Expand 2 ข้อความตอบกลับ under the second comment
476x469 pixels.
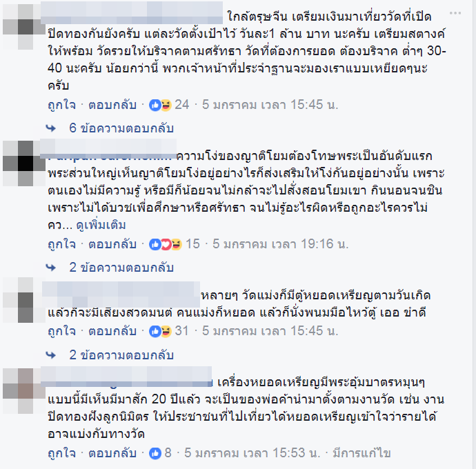pos(121,268)
